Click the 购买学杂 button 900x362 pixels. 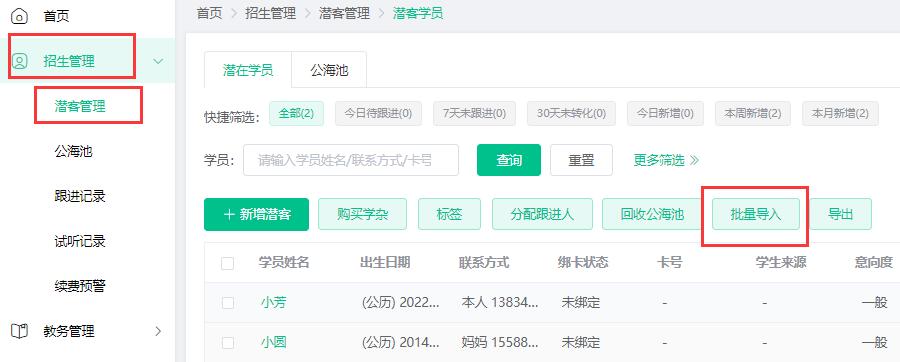point(363,215)
